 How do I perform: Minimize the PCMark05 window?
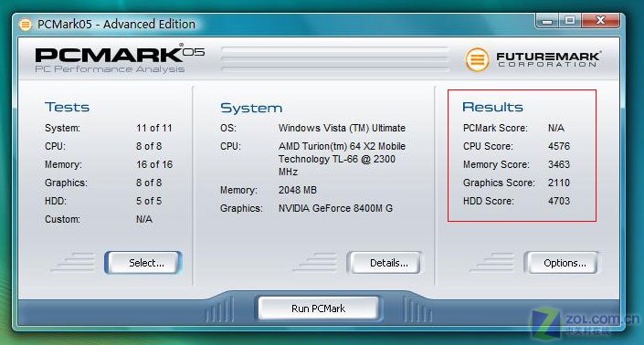(547, 21)
